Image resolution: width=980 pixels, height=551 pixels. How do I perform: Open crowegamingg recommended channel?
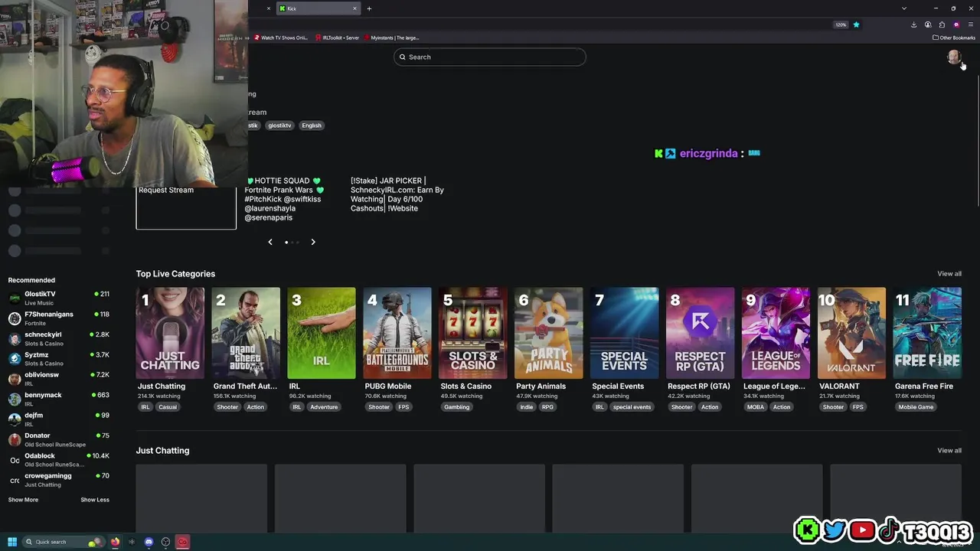click(x=59, y=480)
